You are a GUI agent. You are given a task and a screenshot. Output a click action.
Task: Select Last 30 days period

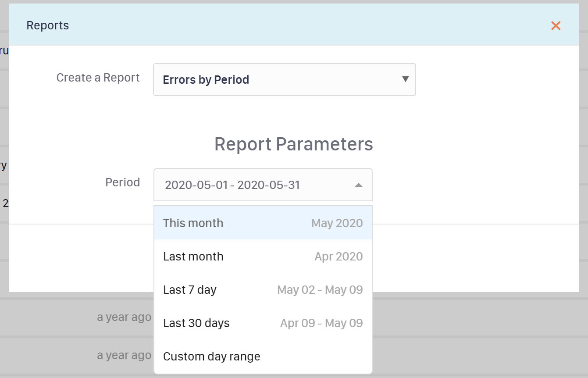196,323
